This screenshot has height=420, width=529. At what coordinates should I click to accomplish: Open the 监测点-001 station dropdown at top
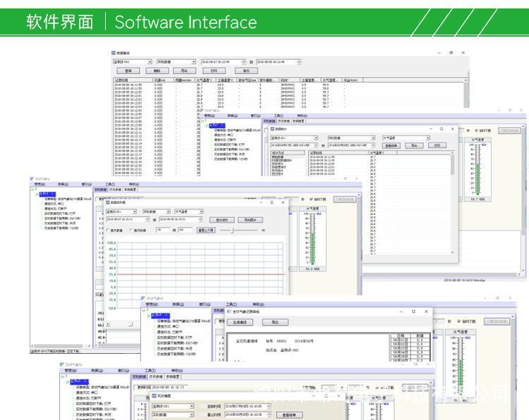[133, 61]
